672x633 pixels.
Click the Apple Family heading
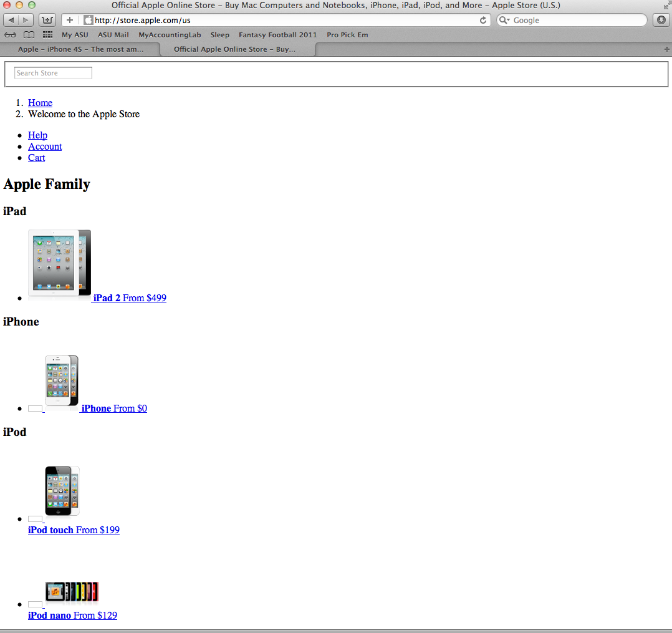pos(47,185)
